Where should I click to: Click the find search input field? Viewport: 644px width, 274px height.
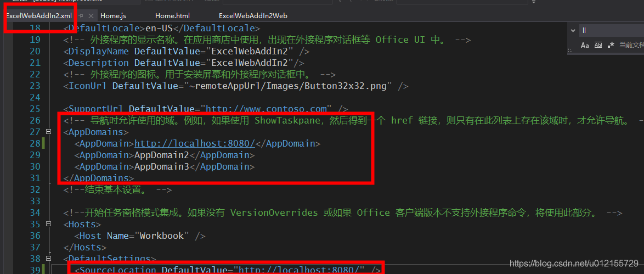[612, 30]
